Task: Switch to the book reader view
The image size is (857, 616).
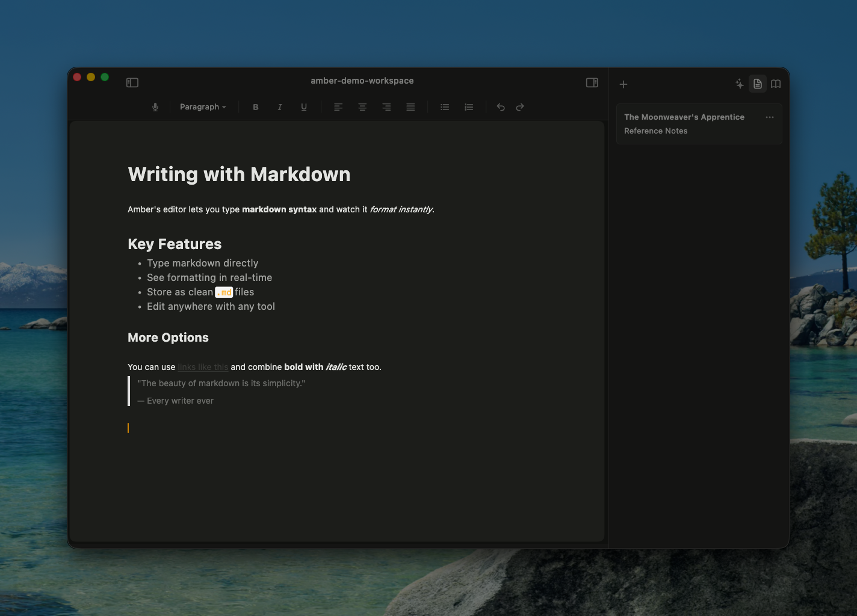Action: click(x=775, y=84)
